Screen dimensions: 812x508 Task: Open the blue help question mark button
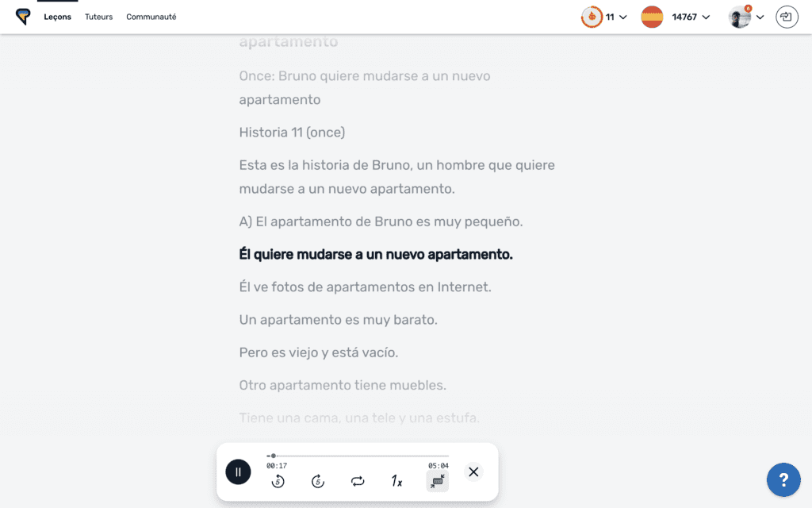click(x=783, y=479)
